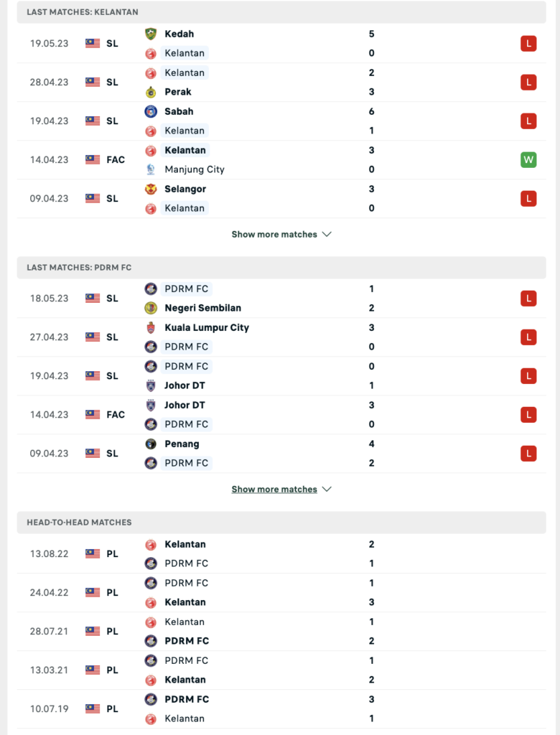The image size is (560, 735).
Task: Open the 13.08.22 head-to-head match row
Action: 281,554
